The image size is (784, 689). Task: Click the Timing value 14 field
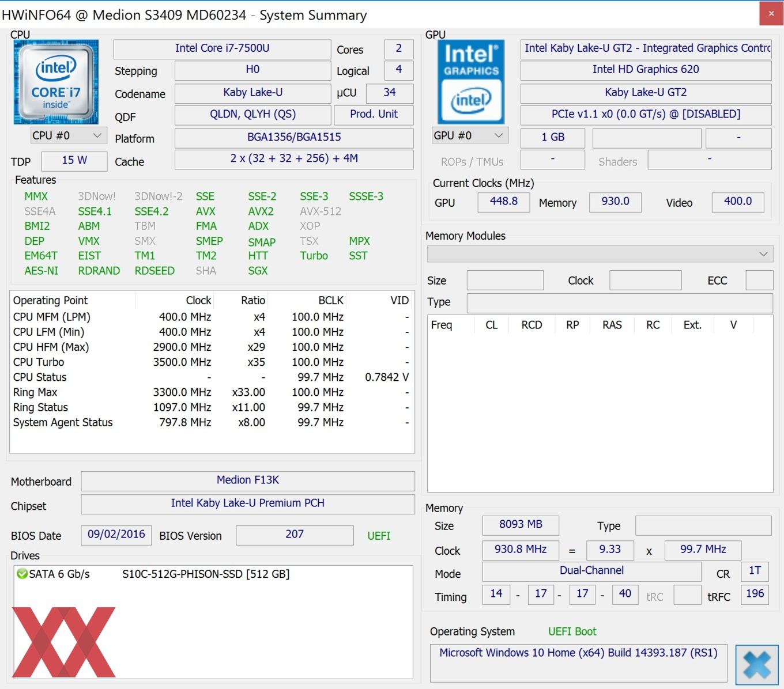click(x=496, y=595)
